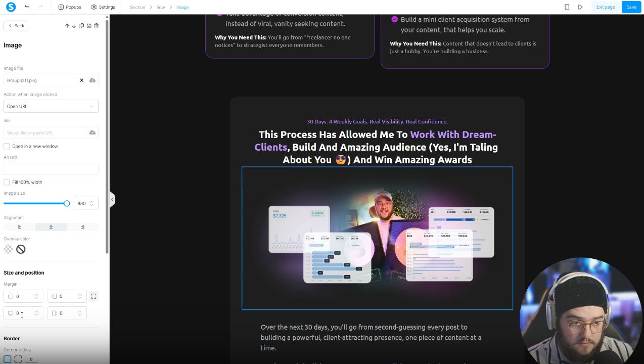644x364 pixels.
Task: Preview the page with play icon
Action: 580,7
